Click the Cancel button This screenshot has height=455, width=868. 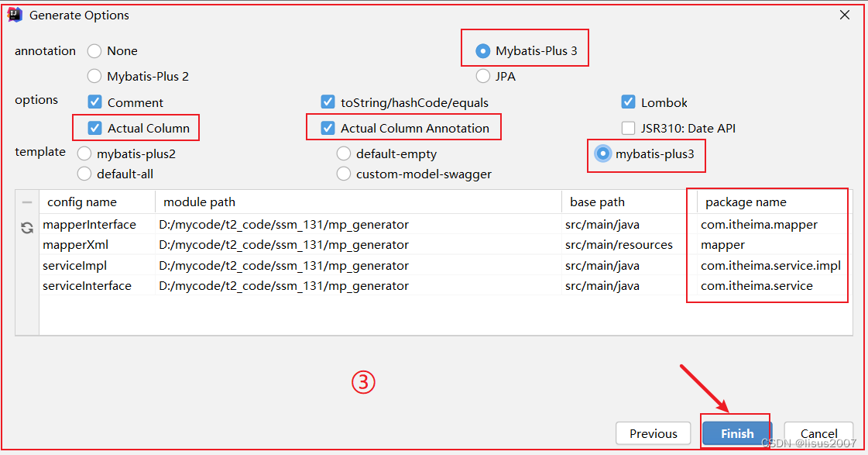tap(818, 433)
